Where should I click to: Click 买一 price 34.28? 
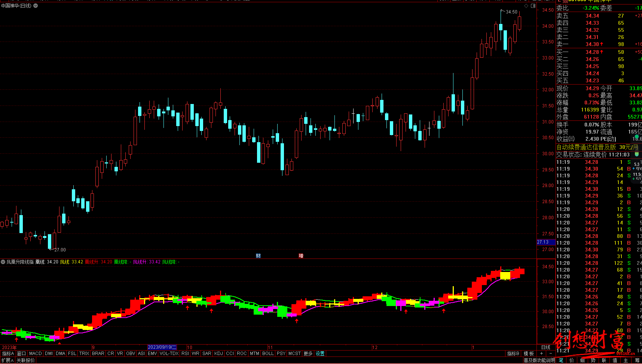point(592,52)
